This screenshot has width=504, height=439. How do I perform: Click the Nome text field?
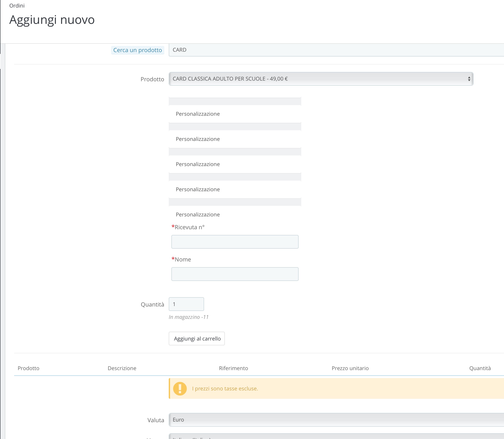coord(235,274)
